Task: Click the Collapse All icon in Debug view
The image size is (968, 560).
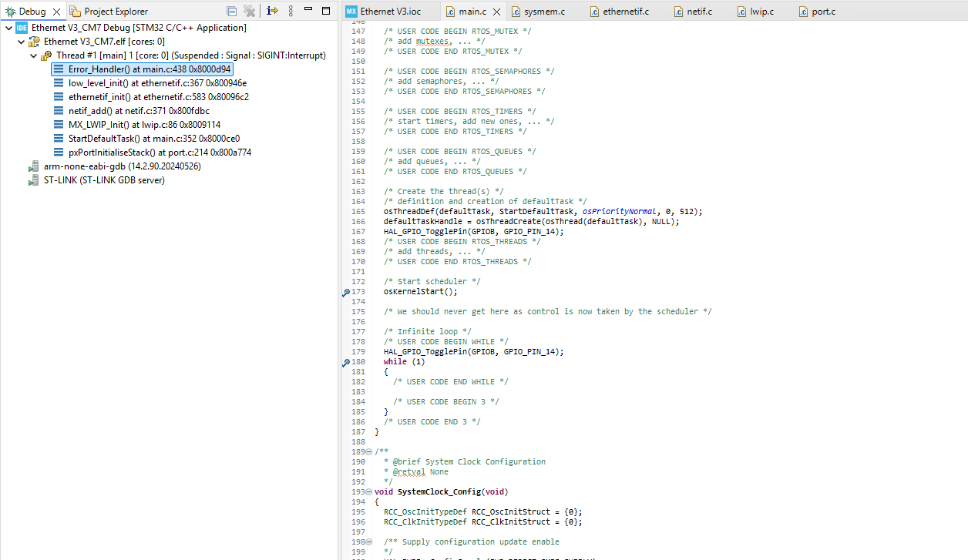Action: click(232, 11)
